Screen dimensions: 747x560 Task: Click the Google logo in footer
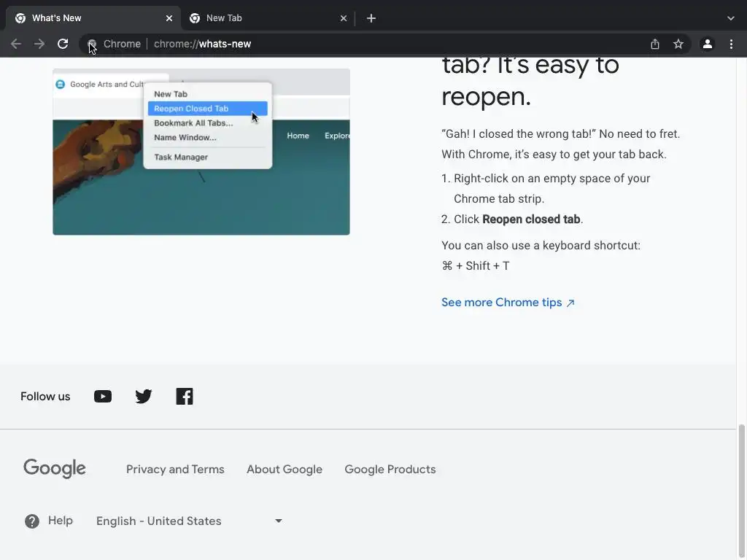[x=55, y=469]
